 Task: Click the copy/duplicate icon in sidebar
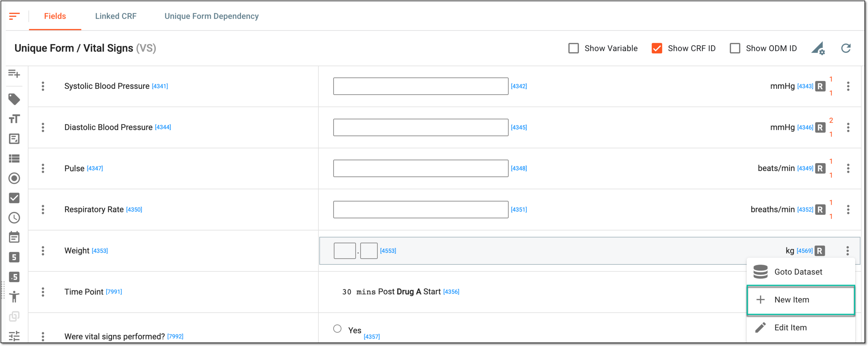(14, 317)
